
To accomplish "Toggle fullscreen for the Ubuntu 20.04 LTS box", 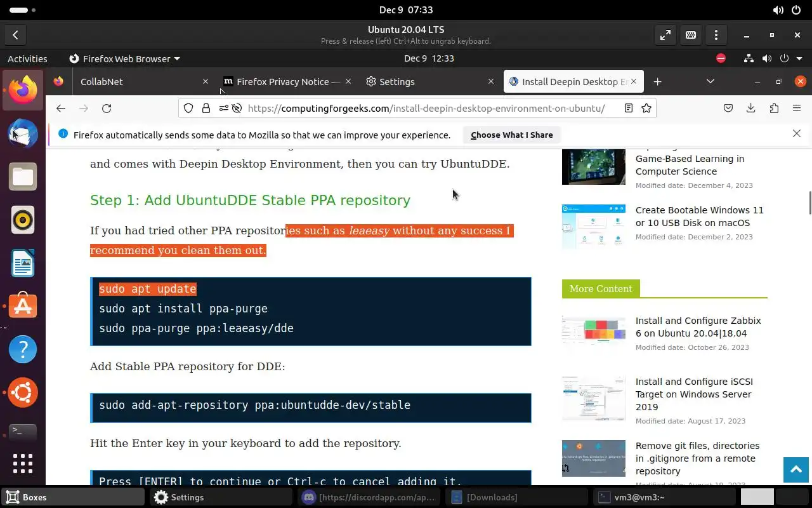I will coord(665,36).
